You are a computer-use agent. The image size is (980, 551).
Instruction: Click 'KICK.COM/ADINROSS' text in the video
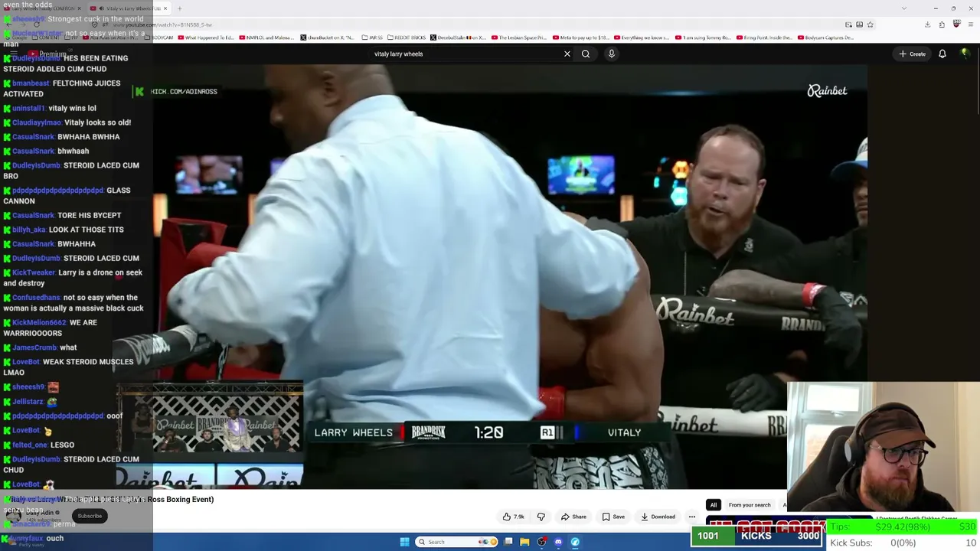184,92
